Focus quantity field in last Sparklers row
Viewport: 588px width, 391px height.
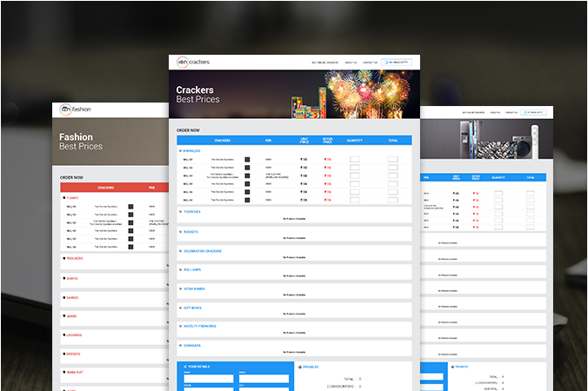(355, 200)
